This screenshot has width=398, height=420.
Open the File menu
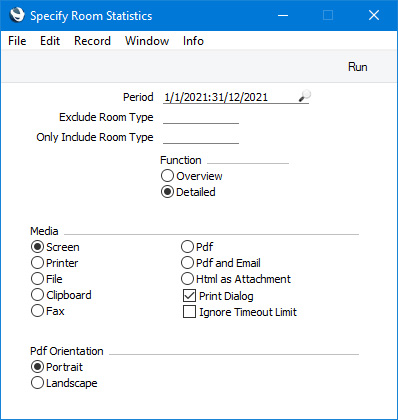[17, 41]
